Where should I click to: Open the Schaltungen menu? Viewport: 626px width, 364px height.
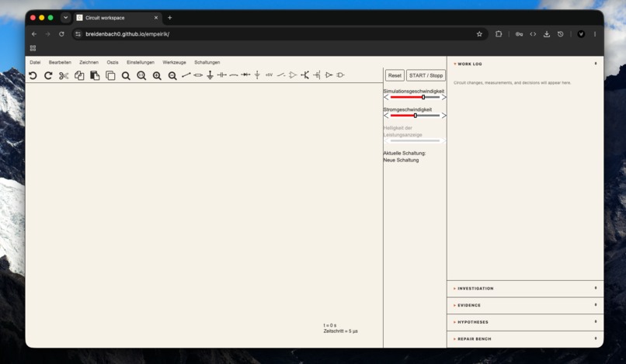click(207, 63)
